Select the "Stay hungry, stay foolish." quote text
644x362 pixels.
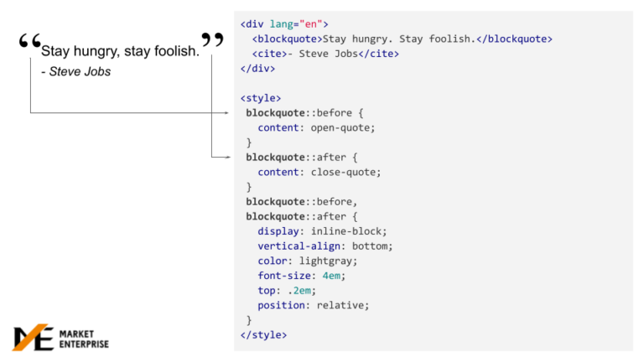coord(120,52)
